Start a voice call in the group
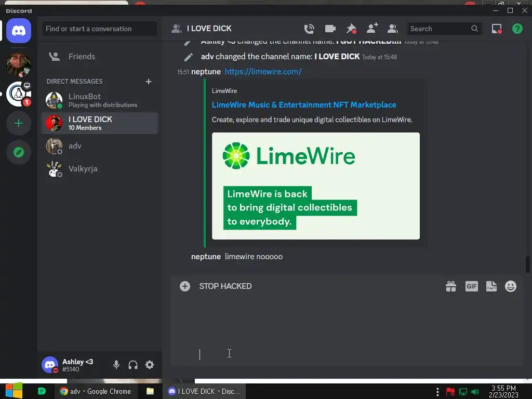 click(309, 29)
